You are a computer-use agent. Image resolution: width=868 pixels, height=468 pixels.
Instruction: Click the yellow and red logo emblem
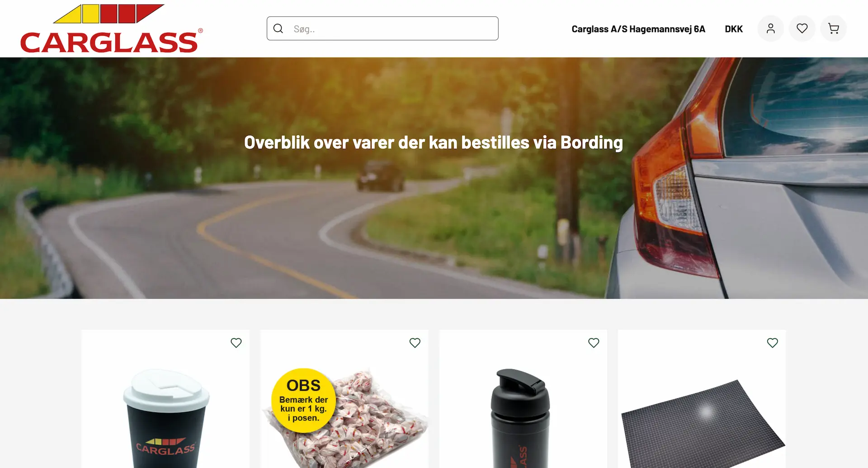click(x=109, y=14)
